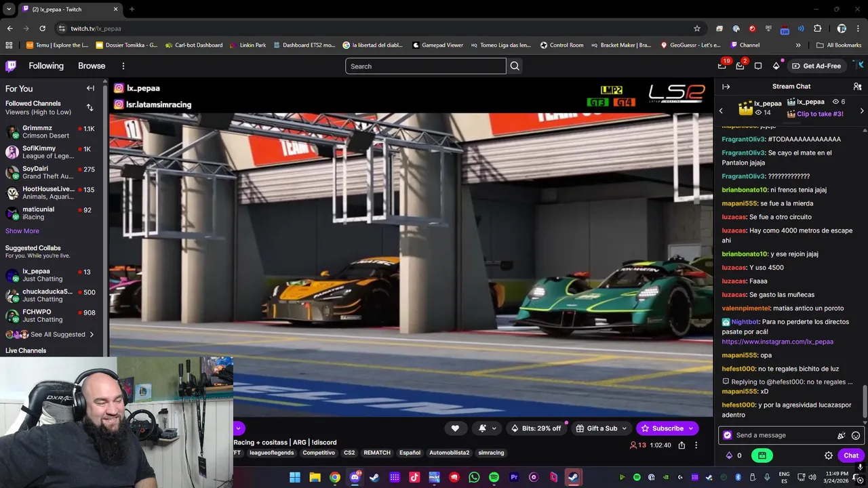Viewport: 868px width, 488px height.
Task: Open Discord from the taskbar
Action: [355, 477]
